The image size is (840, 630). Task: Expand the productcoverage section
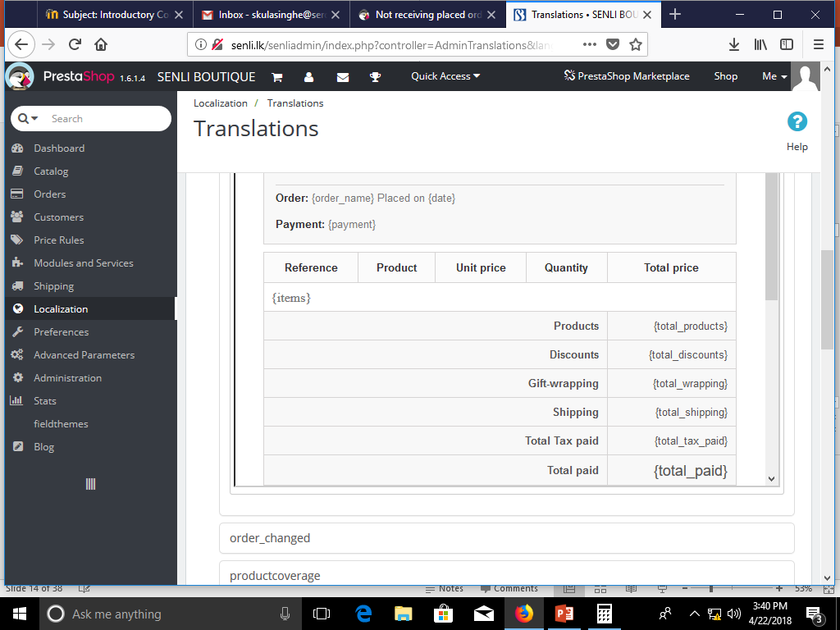(x=506, y=574)
